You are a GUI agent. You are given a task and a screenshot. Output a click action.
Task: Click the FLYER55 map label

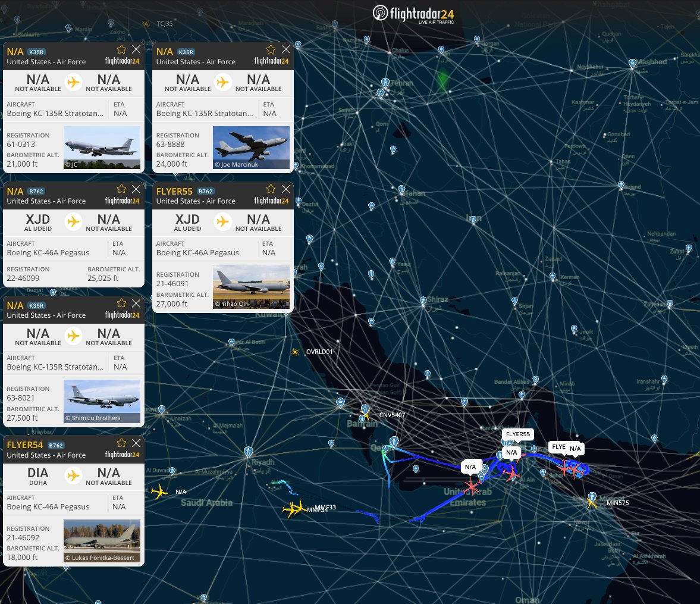518,434
